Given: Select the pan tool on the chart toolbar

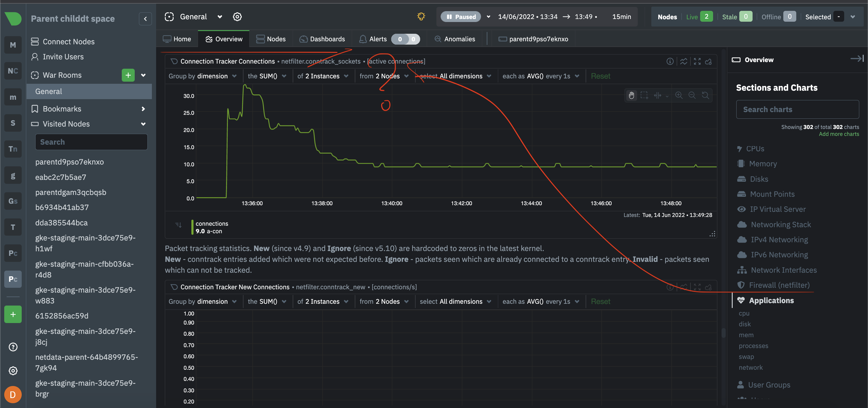Looking at the screenshot, I should 631,95.
